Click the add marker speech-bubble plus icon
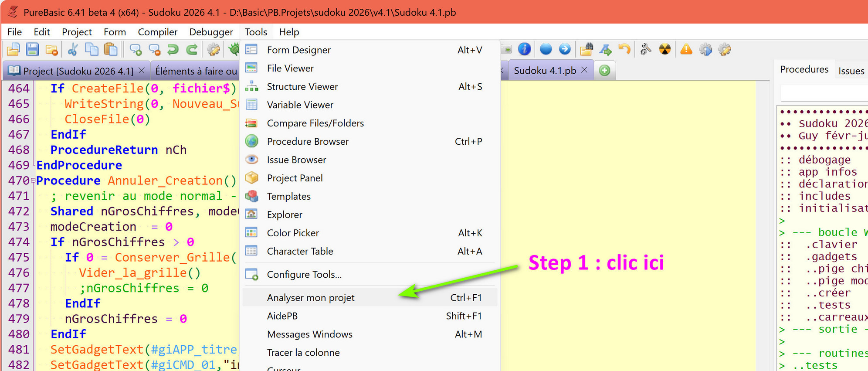The height and width of the screenshot is (371, 868). point(136,50)
